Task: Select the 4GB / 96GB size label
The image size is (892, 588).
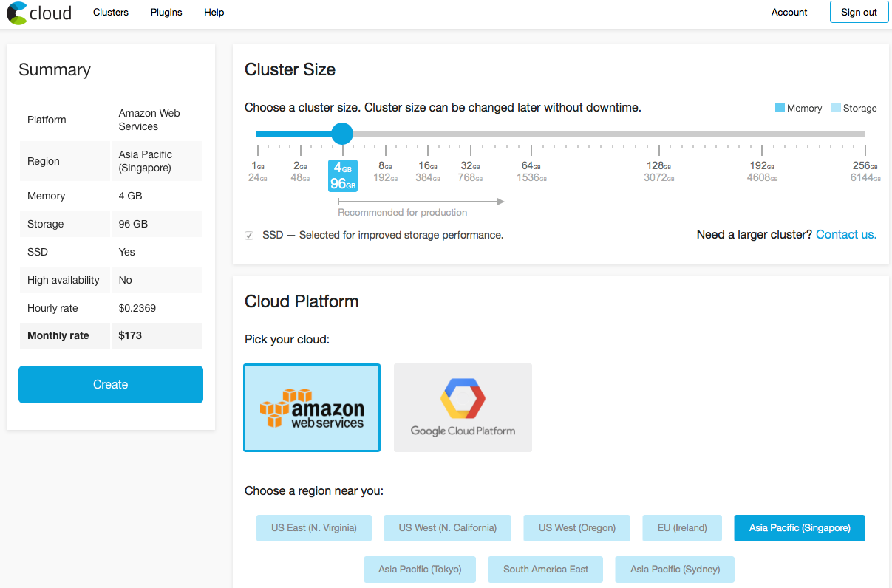Action: (x=342, y=176)
